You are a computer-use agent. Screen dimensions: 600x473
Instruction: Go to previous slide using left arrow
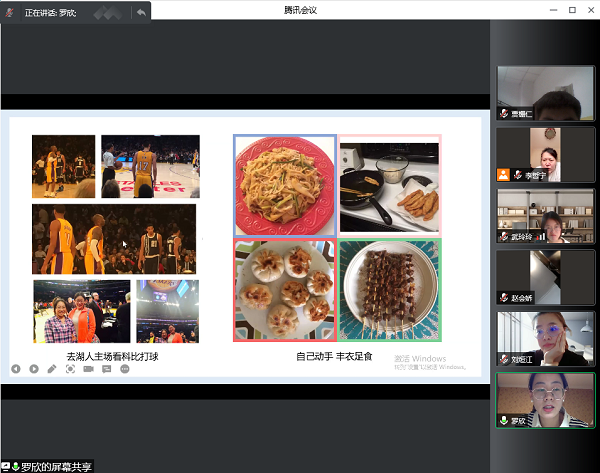16,368
